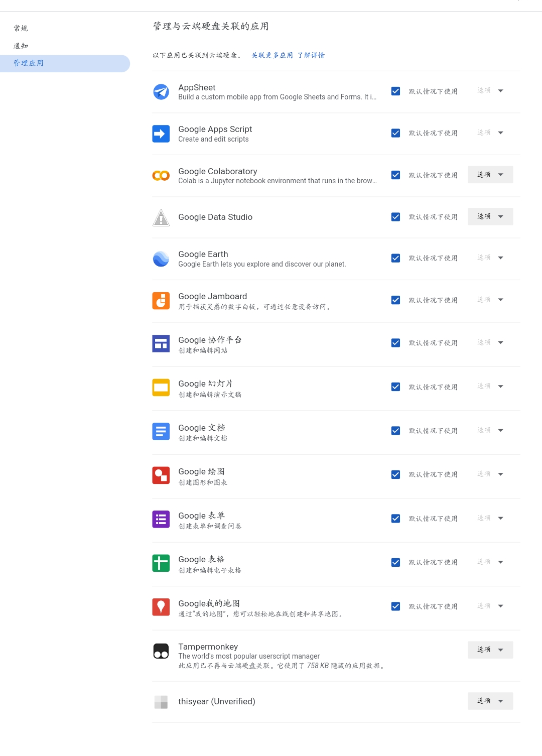Click 默认情况下使用 label in the Google 文档 row

click(x=433, y=431)
